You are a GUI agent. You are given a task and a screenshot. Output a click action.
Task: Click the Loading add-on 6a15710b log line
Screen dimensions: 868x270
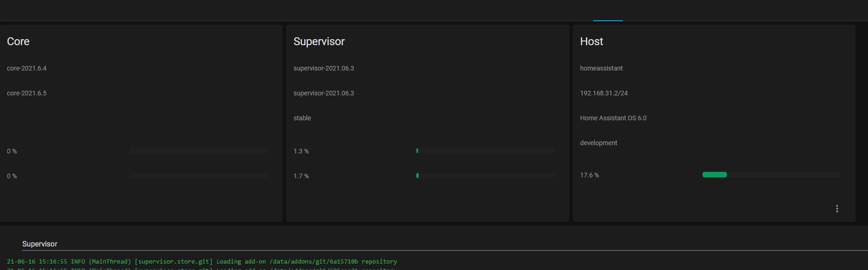202,261
